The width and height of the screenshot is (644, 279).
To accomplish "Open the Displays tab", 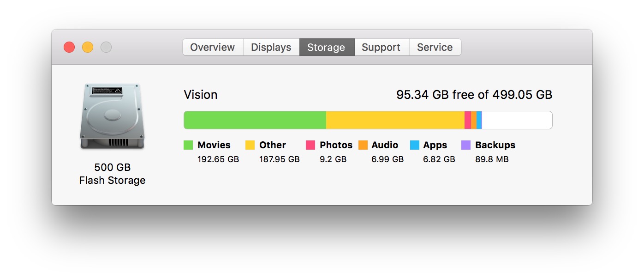I will (271, 47).
